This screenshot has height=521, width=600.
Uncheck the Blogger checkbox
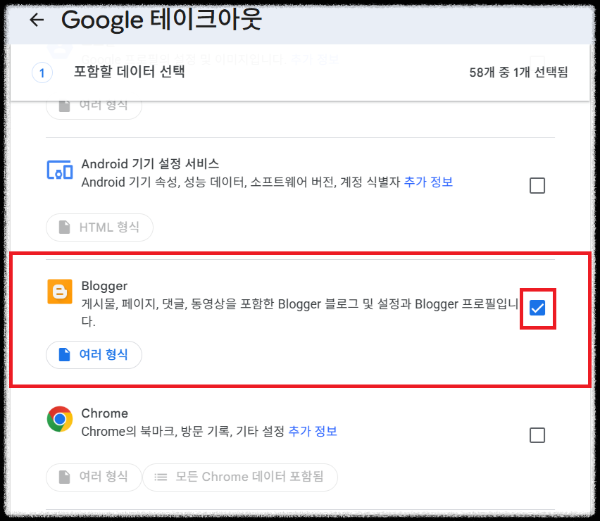tap(537, 308)
